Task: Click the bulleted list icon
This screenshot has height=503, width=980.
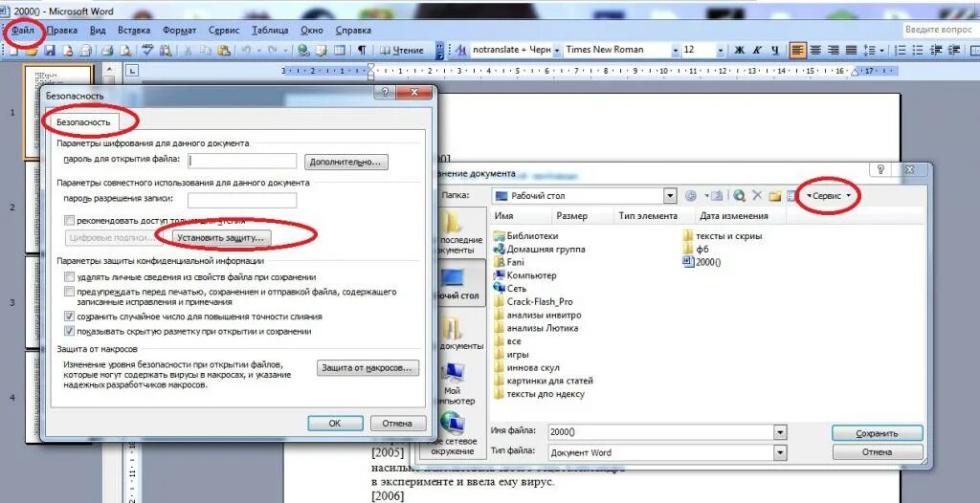Action: (x=918, y=50)
